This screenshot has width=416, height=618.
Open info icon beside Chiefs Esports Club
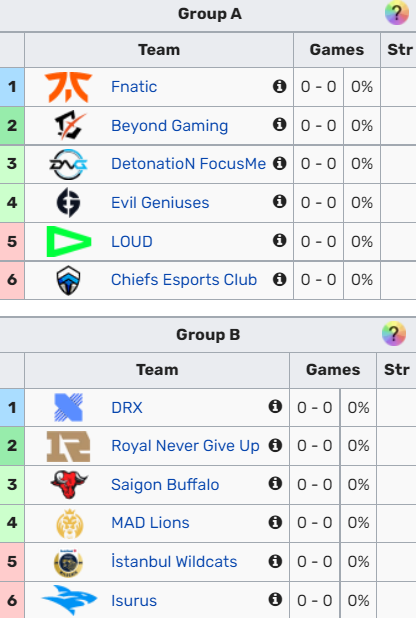pos(280,279)
